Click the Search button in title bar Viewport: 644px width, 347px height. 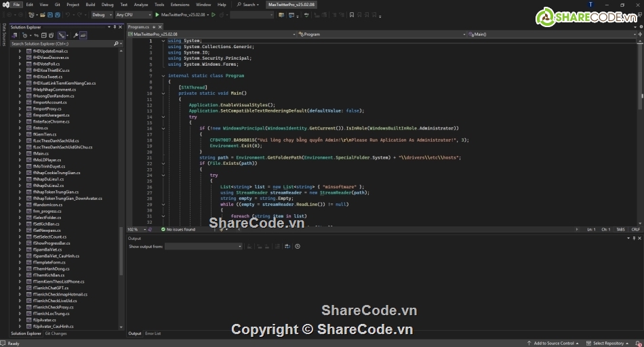(x=248, y=5)
